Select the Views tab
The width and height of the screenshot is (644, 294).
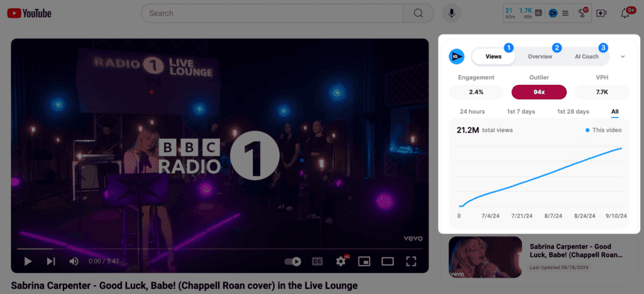pos(493,57)
